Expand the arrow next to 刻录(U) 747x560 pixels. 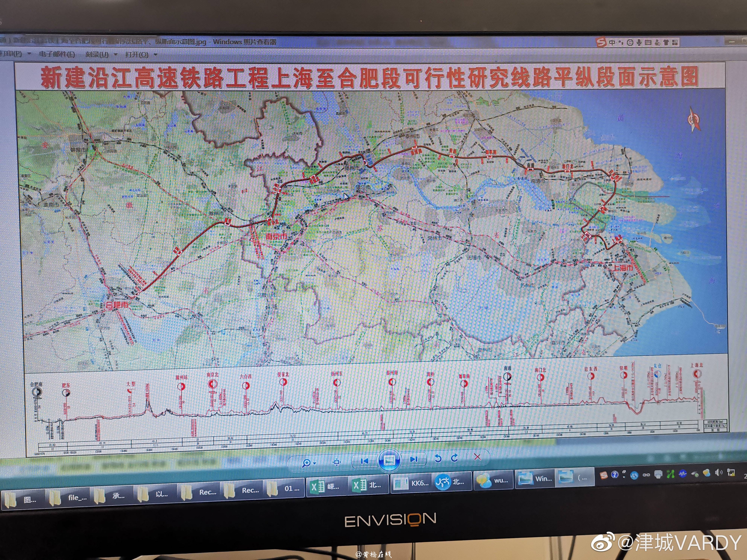[x=116, y=54]
